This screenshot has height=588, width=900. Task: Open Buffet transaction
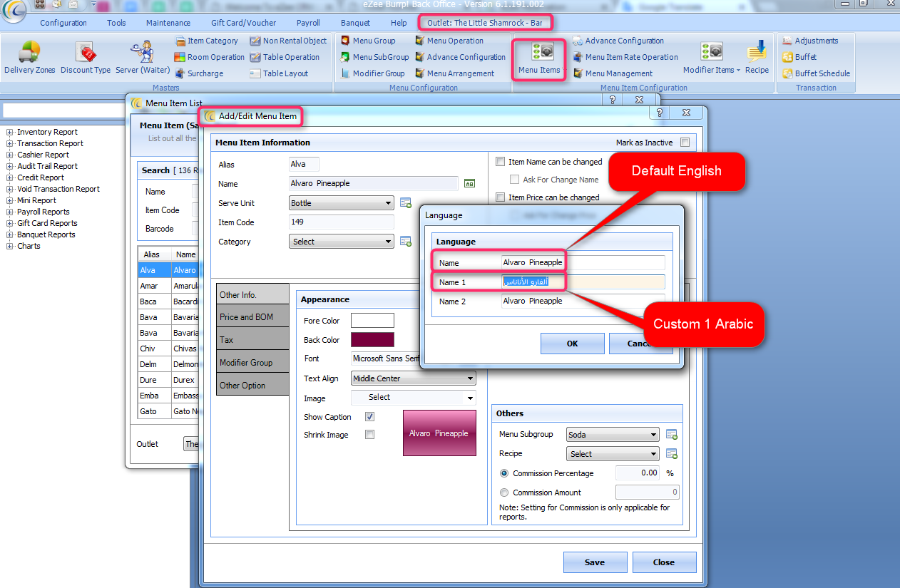[799, 57]
